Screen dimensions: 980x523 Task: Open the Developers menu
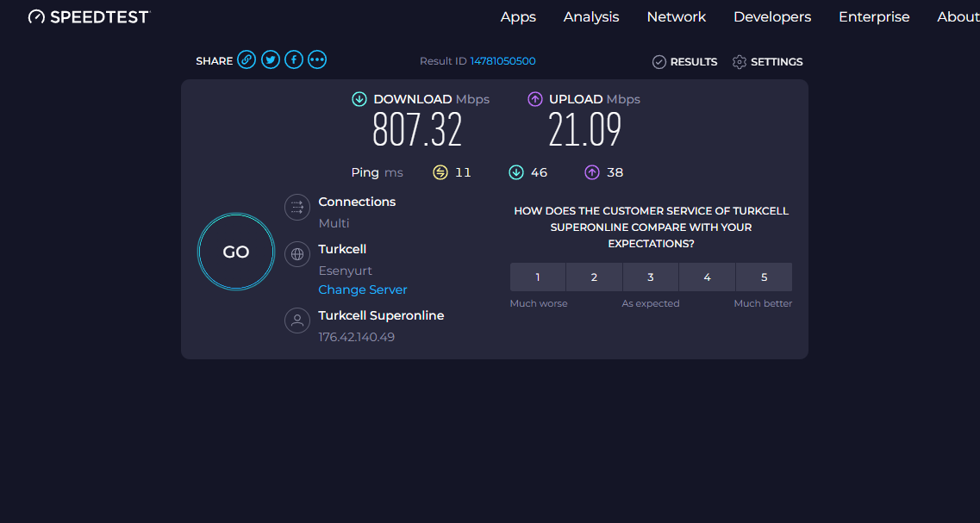pos(771,17)
